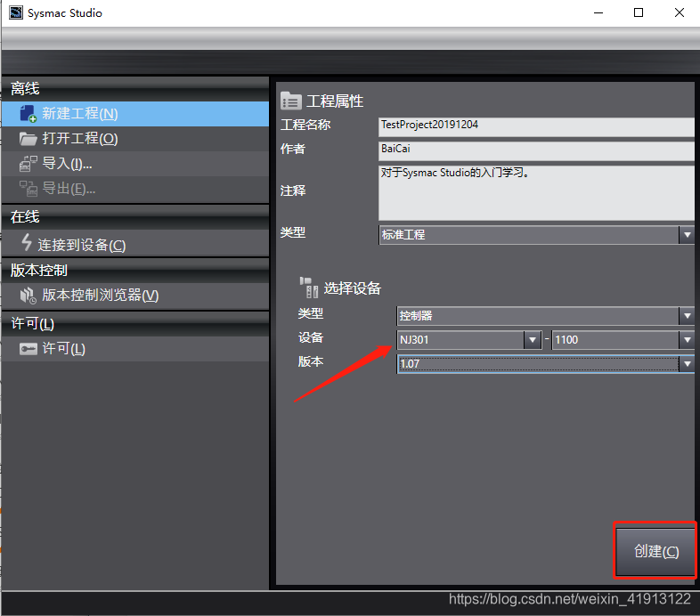This screenshot has height=616, width=700.
Task: Click the project name field TestProject20191204
Action: pyautogui.click(x=536, y=126)
